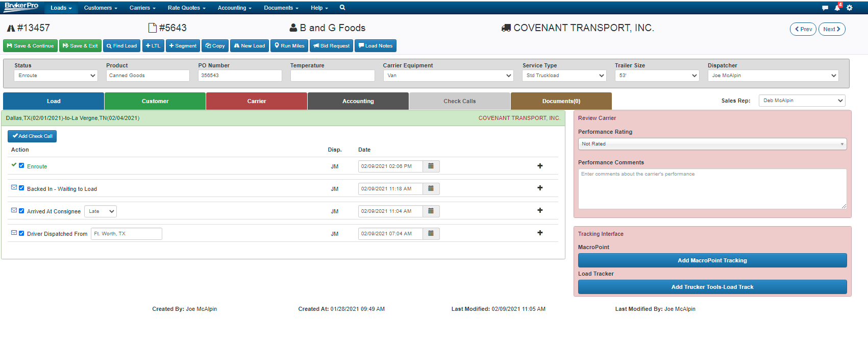868x343 pixels.
Task: Open calendar picker for Arrived At Consignee date
Action: pyautogui.click(x=431, y=211)
